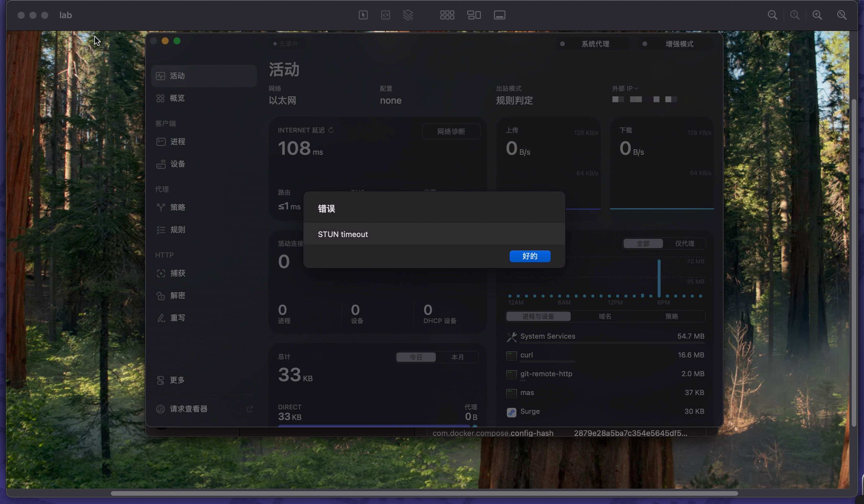This screenshot has width=864, height=504.
Task: Click the mas process icon
Action: point(511,393)
